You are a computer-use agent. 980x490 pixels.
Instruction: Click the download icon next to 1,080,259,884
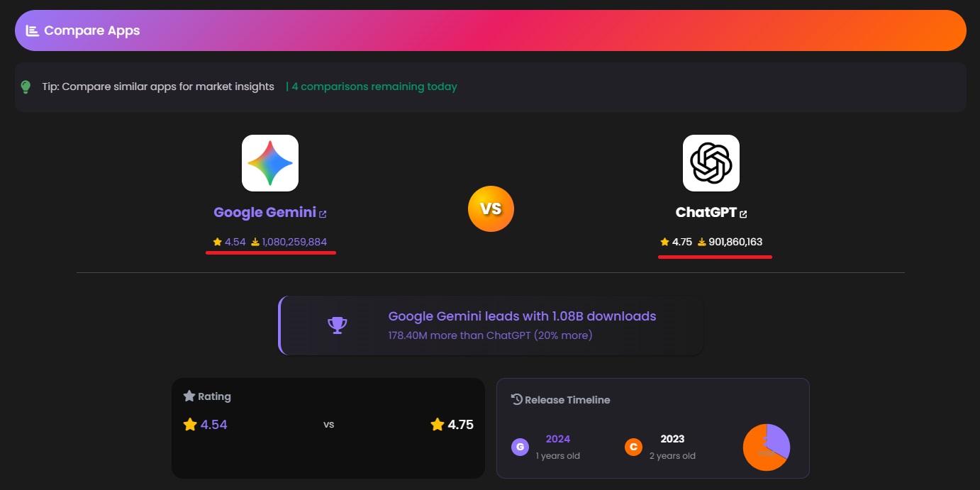[x=255, y=243]
